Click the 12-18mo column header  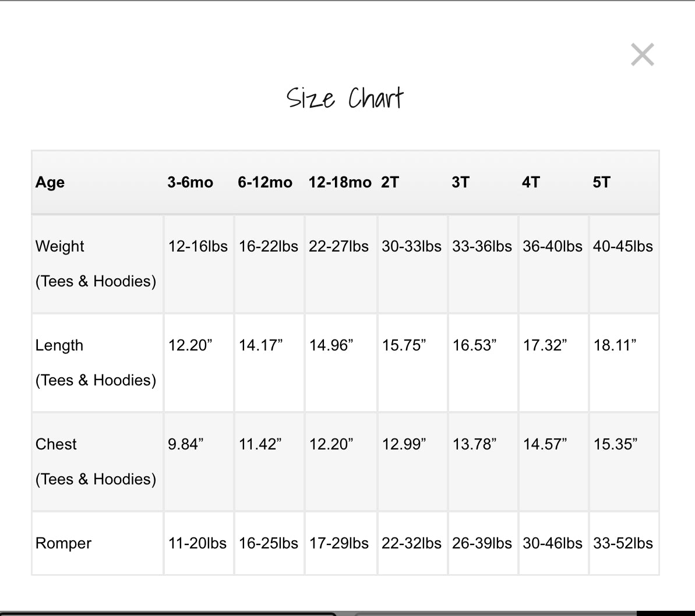coord(340,182)
